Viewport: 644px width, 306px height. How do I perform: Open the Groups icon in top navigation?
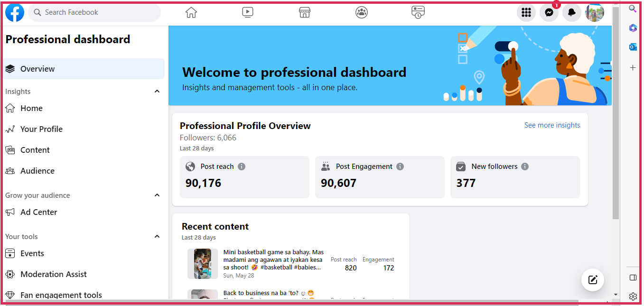pos(362,12)
